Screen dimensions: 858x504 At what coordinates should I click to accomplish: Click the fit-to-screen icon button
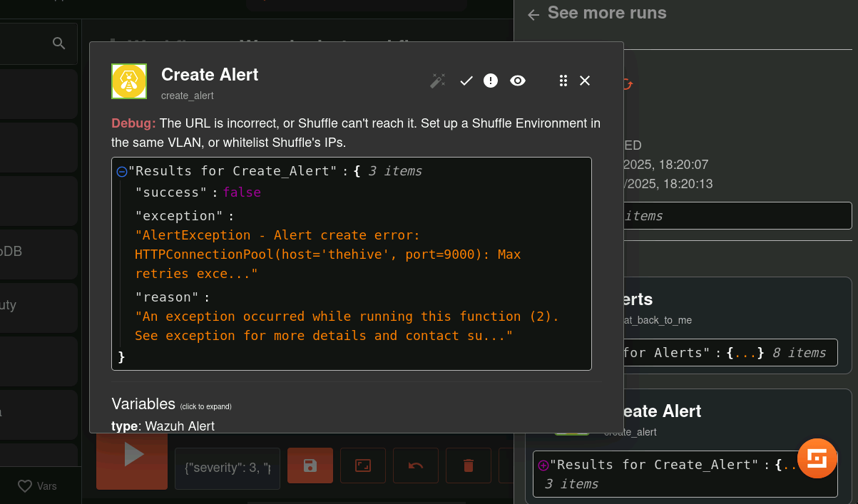363,466
